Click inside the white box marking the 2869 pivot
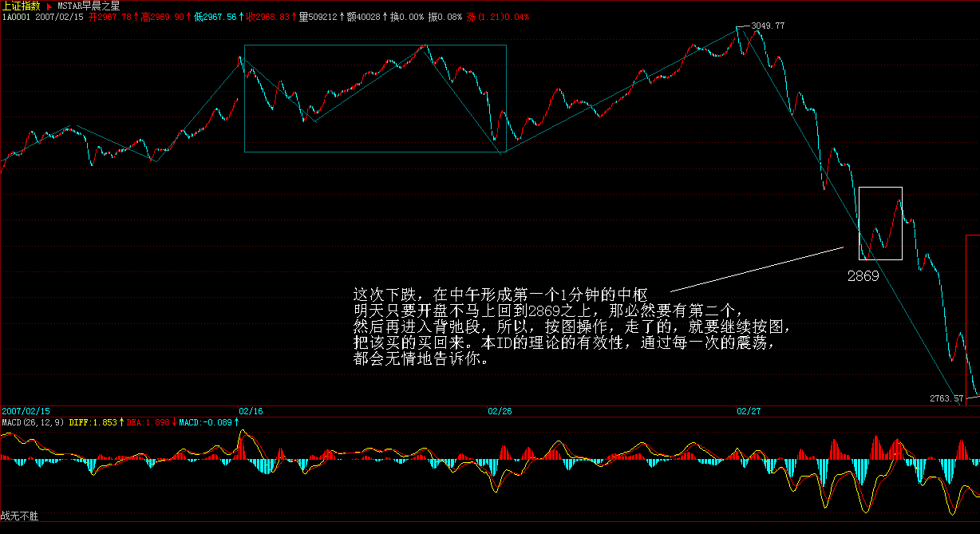The height and width of the screenshot is (534, 980). [880, 223]
